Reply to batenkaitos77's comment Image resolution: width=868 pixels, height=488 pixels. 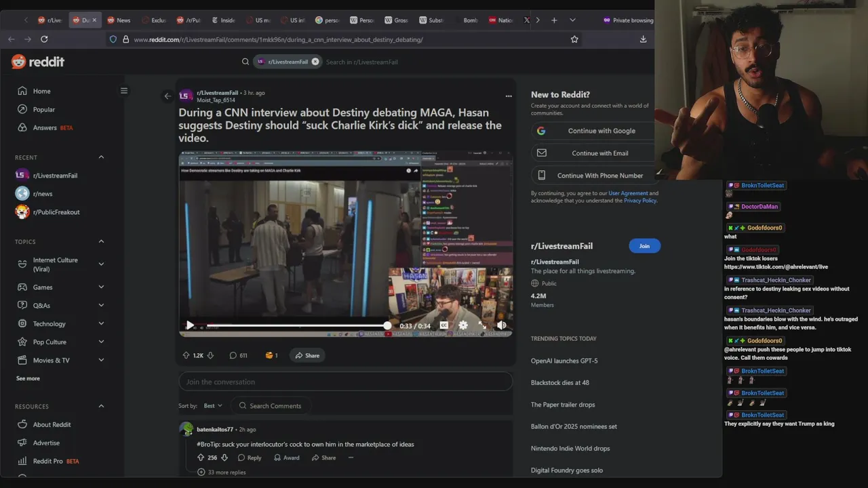click(x=250, y=457)
